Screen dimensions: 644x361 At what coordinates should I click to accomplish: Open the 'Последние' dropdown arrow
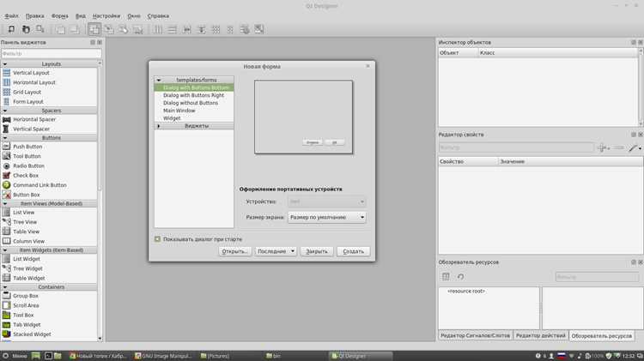(x=293, y=251)
